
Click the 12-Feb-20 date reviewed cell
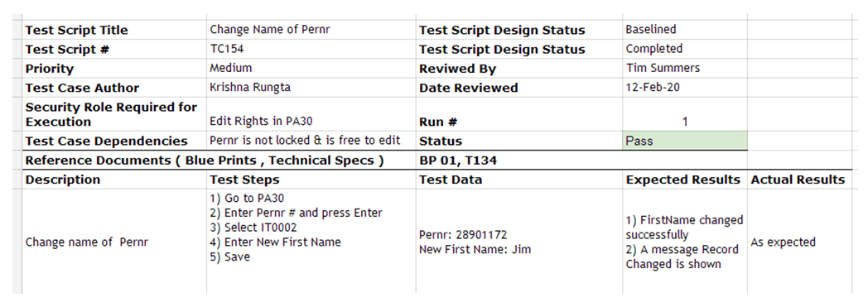coord(684,88)
